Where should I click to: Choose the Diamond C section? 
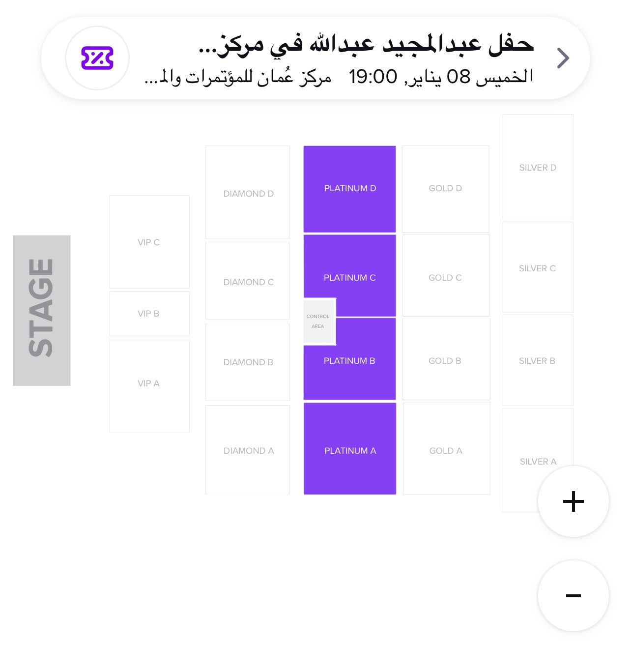click(247, 281)
